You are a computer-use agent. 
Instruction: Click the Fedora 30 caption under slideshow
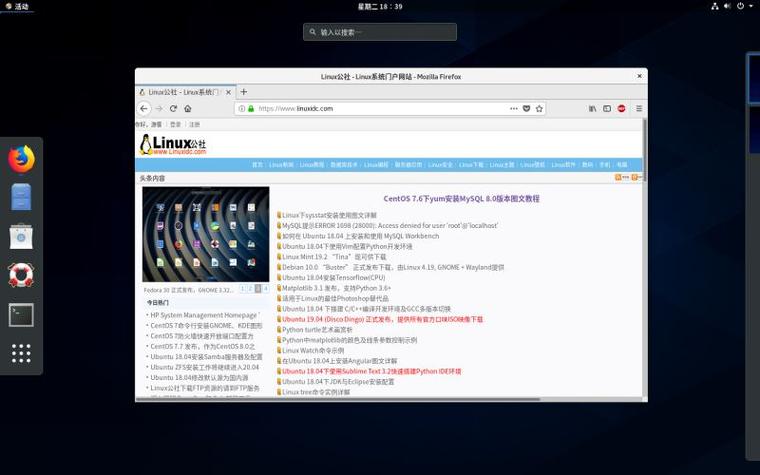click(x=189, y=290)
